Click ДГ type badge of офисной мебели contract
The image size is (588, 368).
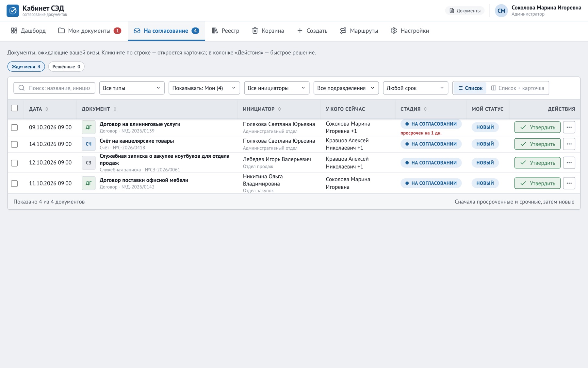click(89, 183)
